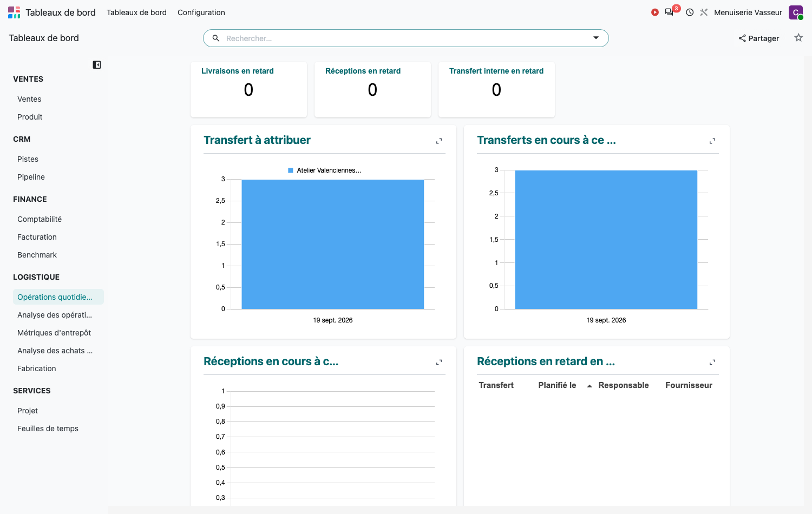
Task: Open the Benchmark dashboard
Action: 58,255
